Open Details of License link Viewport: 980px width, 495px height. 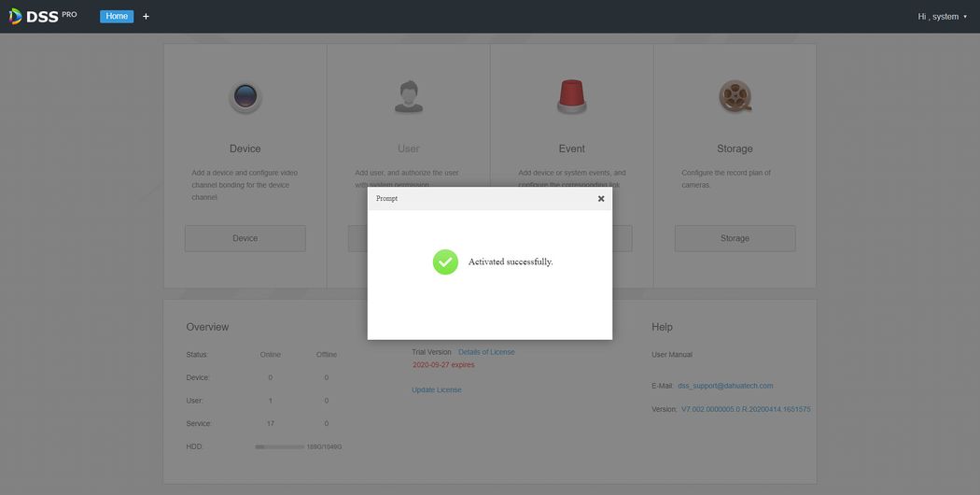[x=486, y=352]
